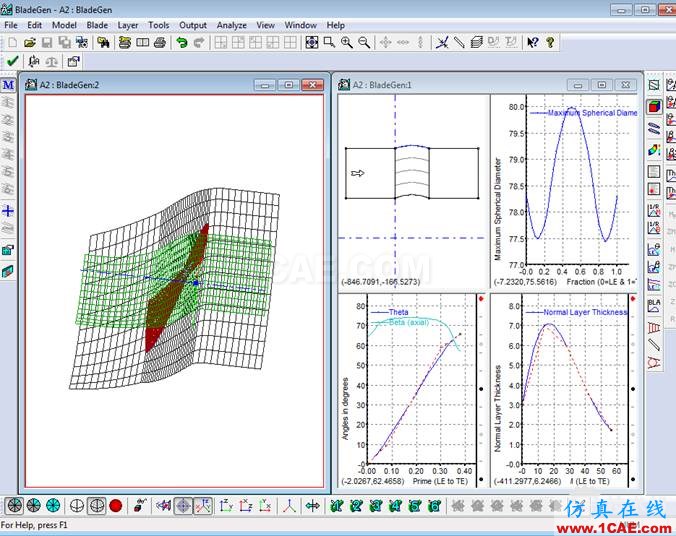The width and height of the screenshot is (676, 536).
Task: Toggle the pressed wireframe globe icon
Action: [97, 505]
